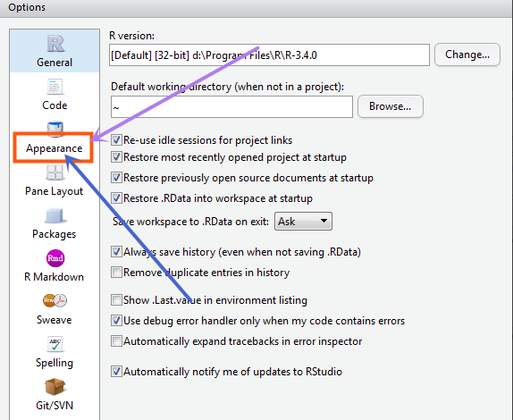Expand the Save workspace Ask dropdown
The image size is (513, 420).
(303, 221)
